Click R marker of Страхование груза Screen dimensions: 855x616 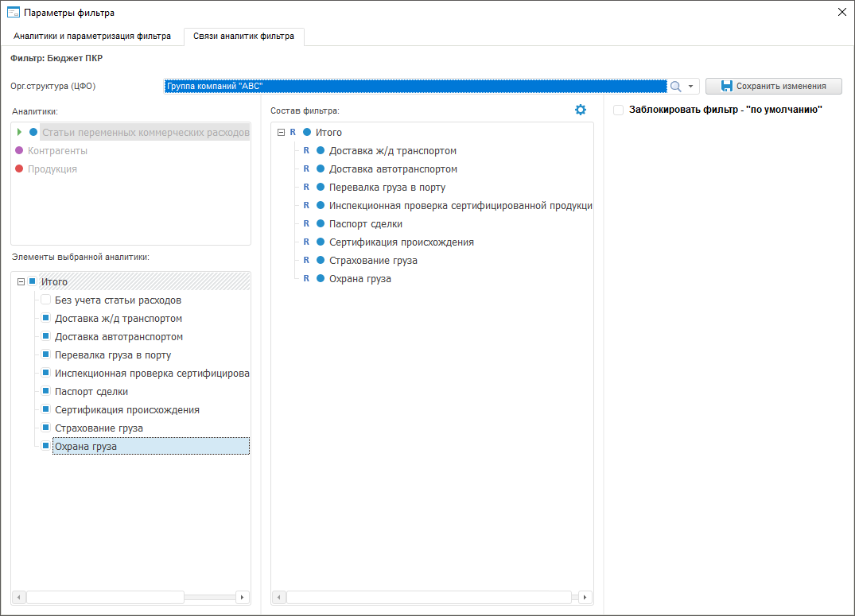[x=306, y=260]
